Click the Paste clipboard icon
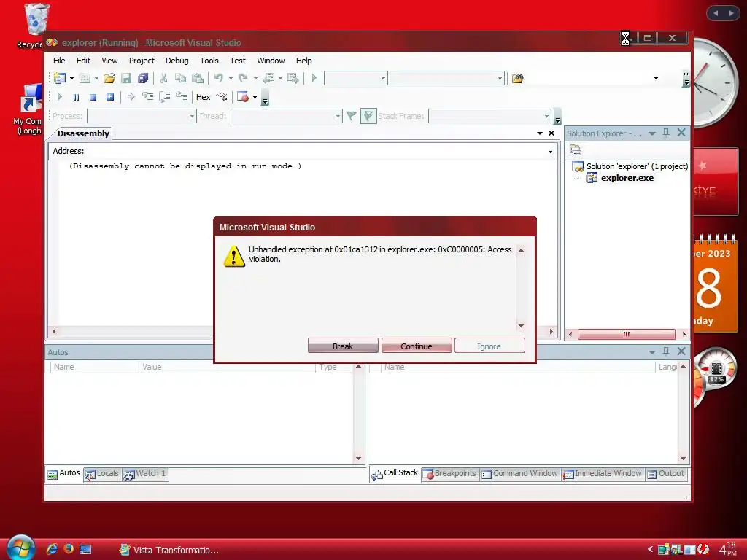 (x=197, y=78)
